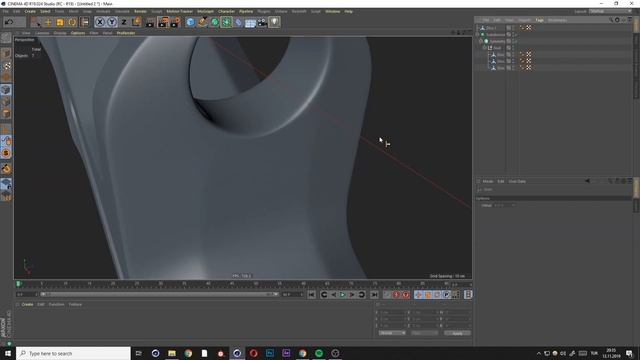Toggle Autokeying red button

point(396,294)
